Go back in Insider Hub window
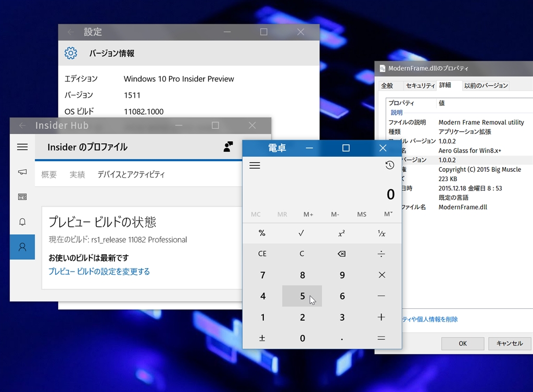The height and width of the screenshot is (392, 533). (22, 125)
